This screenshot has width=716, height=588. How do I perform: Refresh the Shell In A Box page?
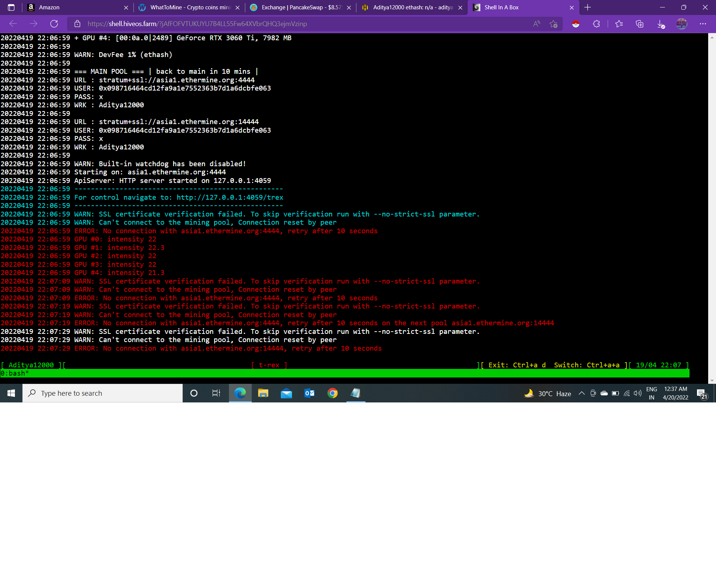tap(54, 23)
